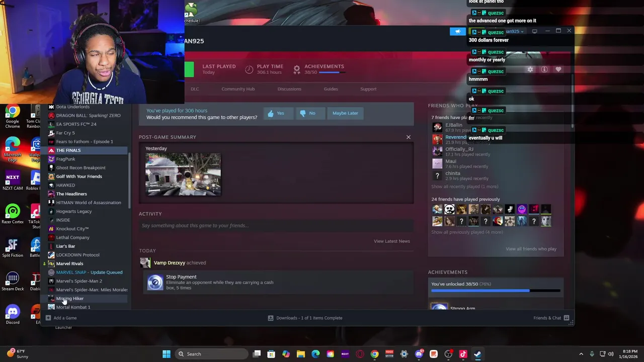The width and height of the screenshot is (644, 362).
Task: Click the FragPunk game icon in library
Action: 51,159
